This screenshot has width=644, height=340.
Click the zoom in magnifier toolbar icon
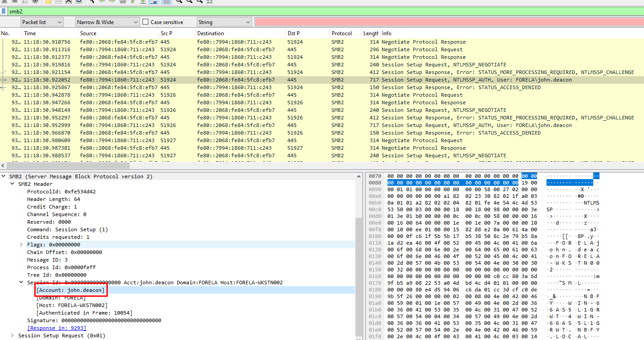(178, 1)
